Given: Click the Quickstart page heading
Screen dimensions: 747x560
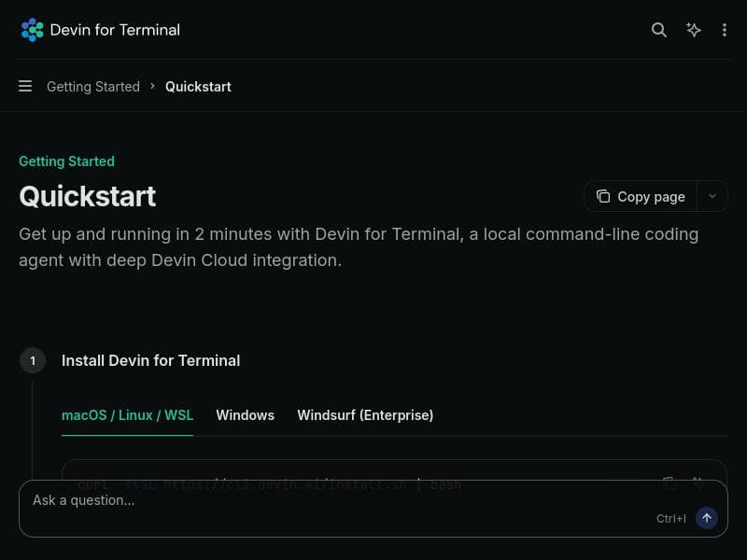Looking at the screenshot, I should click(x=88, y=196).
